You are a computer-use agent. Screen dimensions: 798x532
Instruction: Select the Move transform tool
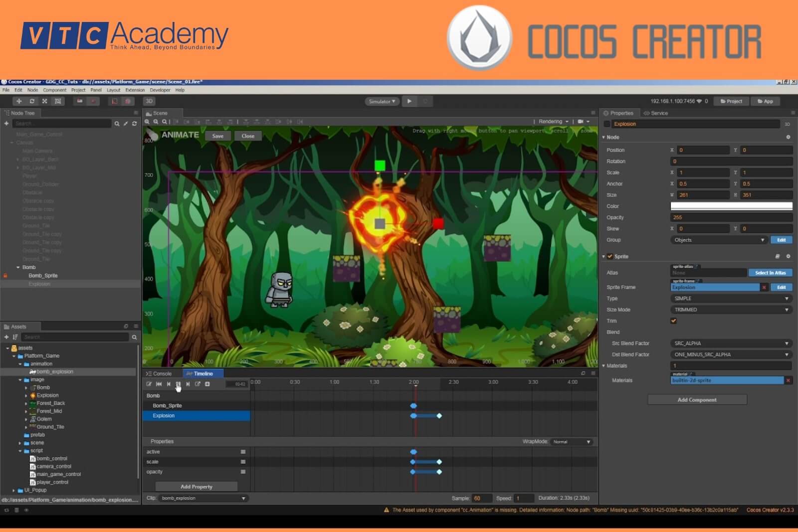19,101
